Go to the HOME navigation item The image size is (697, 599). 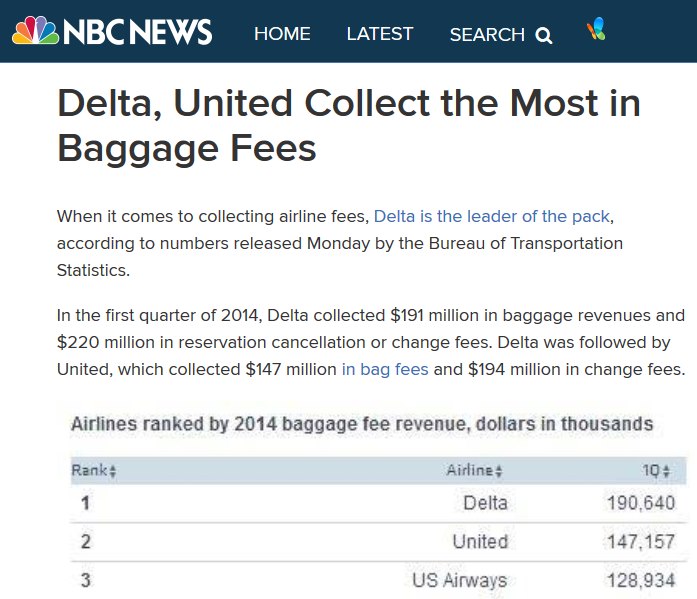(x=282, y=34)
